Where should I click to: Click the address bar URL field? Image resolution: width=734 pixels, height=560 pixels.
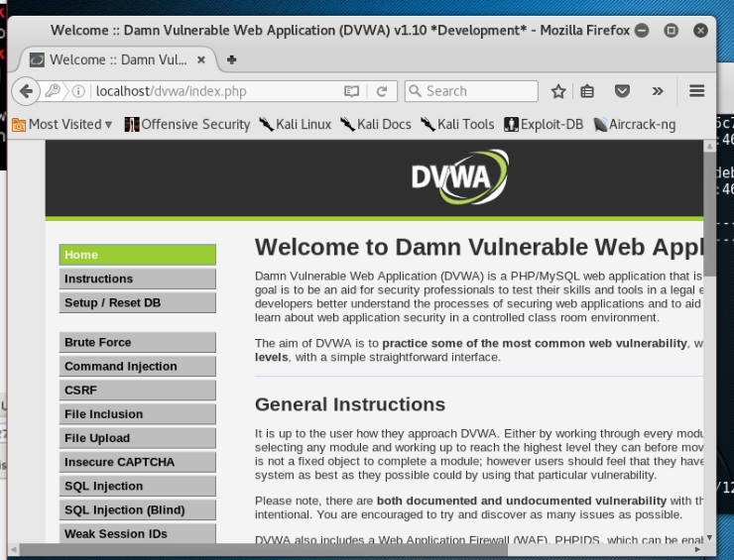click(215, 91)
